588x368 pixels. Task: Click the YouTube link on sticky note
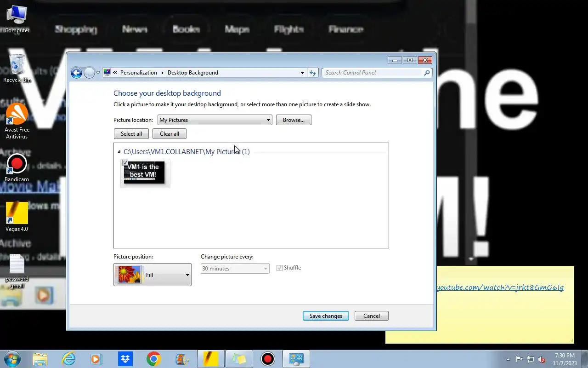click(x=499, y=287)
